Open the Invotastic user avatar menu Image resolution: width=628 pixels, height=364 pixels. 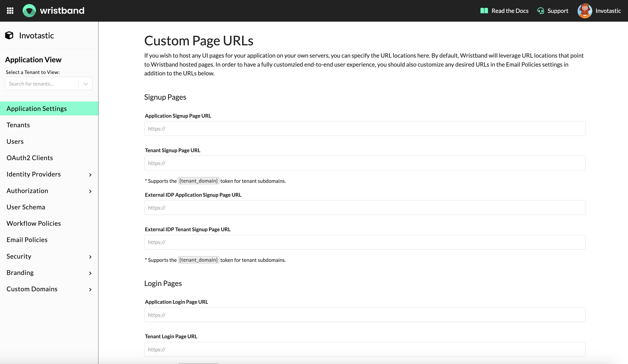pyautogui.click(x=585, y=11)
